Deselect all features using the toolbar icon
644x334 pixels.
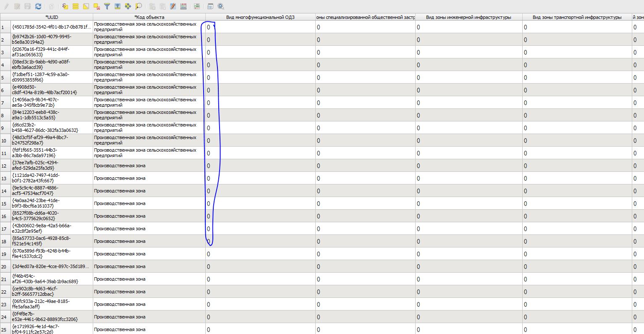[x=97, y=6]
